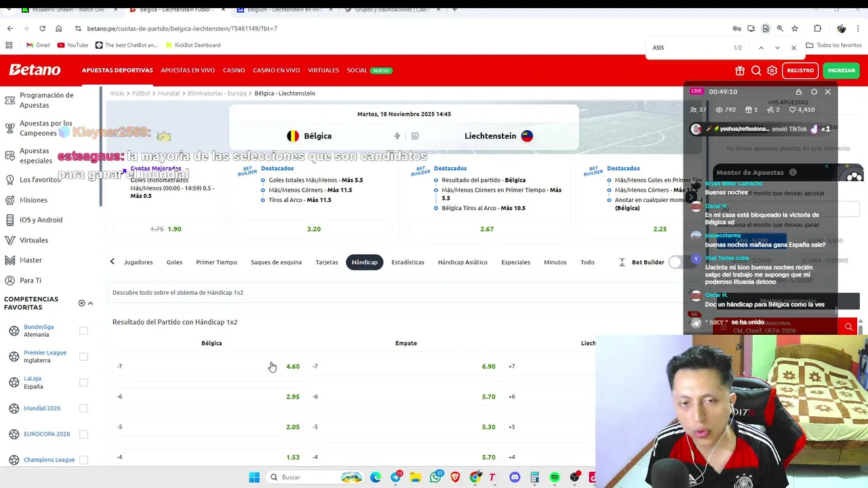Click Los favoritos heart icon in sidebar

pos(9,180)
